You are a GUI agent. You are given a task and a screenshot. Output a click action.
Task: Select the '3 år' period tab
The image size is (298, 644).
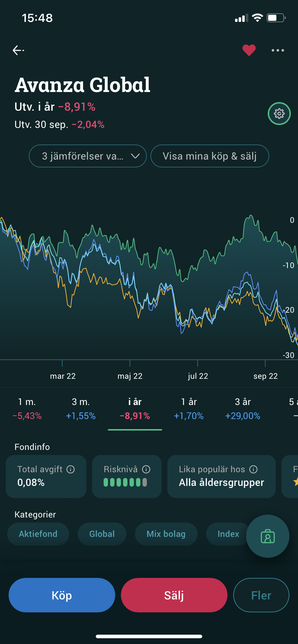[243, 409]
